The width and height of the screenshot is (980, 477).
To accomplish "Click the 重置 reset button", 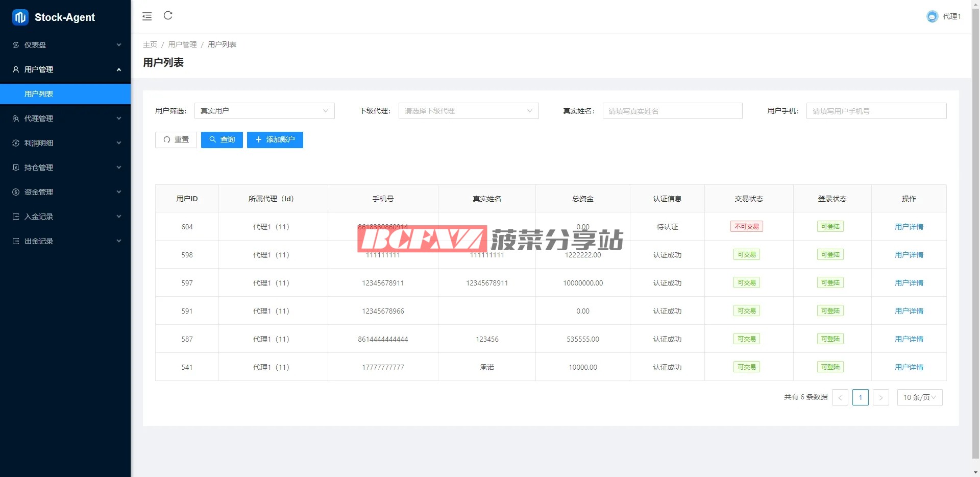I will [x=176, y=140].
